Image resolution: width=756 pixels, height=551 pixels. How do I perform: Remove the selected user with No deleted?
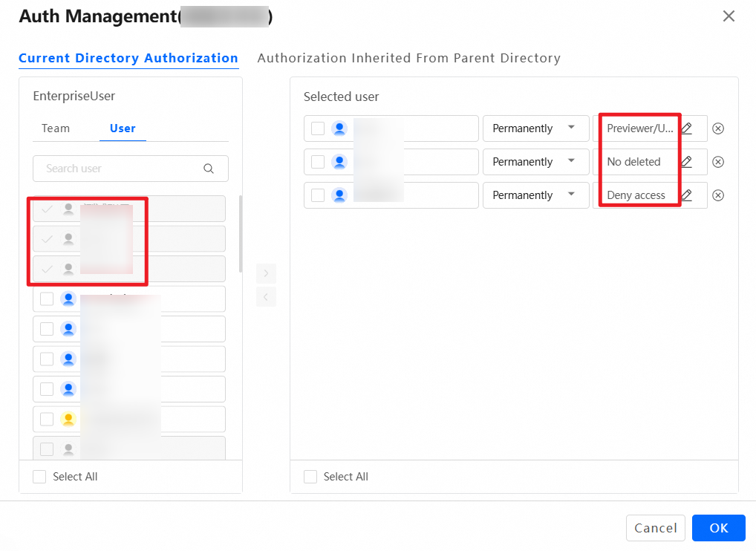coord(717,162)
